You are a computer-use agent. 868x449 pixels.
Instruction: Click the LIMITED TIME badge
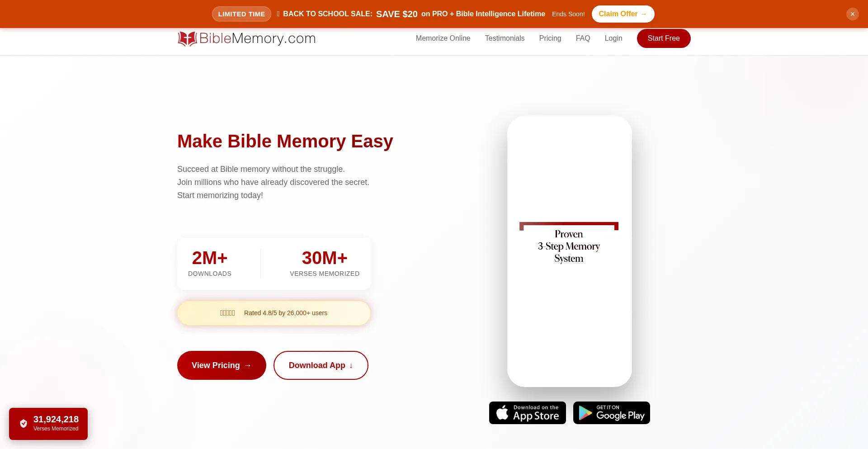(241, 14)
